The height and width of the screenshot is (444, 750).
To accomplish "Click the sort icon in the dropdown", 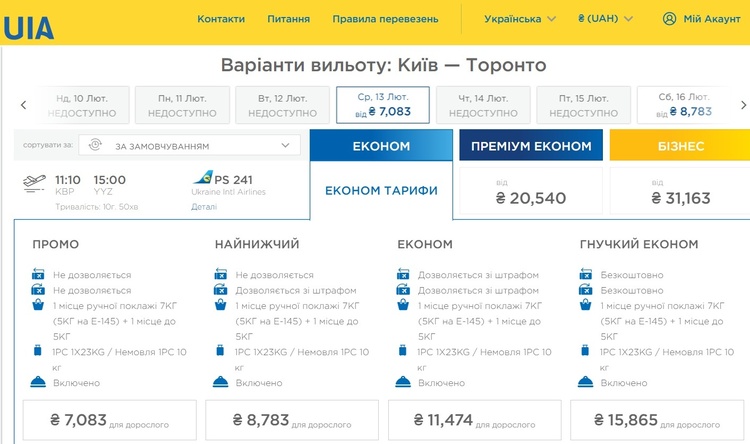I will 95,144.
